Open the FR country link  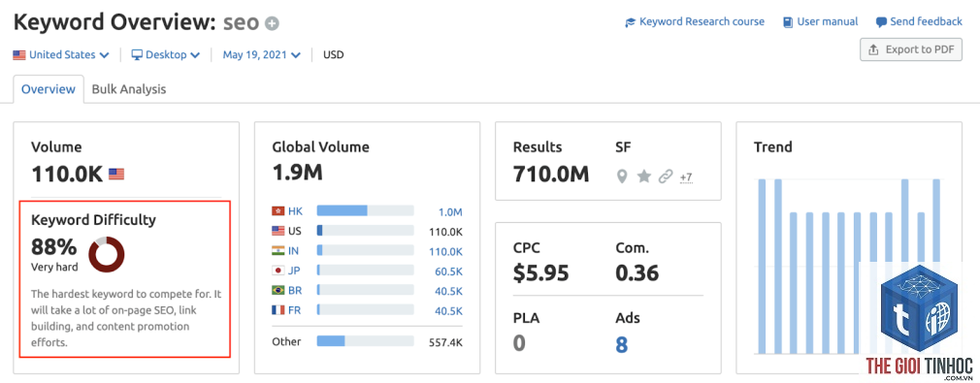294,310
